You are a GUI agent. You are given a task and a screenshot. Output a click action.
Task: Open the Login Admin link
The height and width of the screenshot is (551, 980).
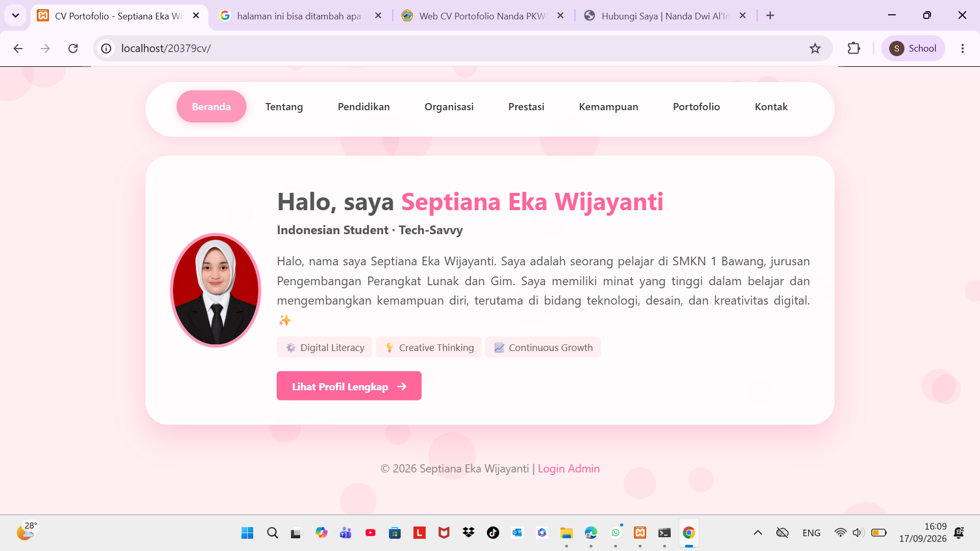coord(569,468)
